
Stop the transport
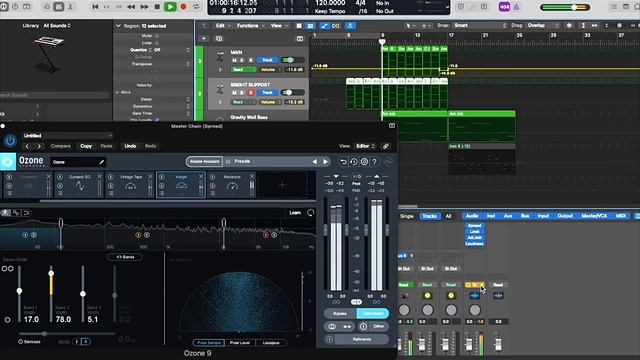point(157,7)
